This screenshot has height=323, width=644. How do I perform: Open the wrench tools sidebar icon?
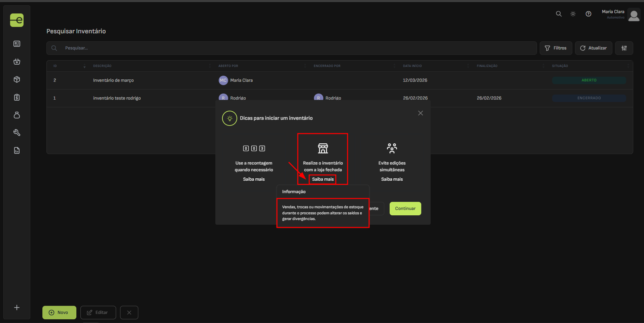point(17,133)
